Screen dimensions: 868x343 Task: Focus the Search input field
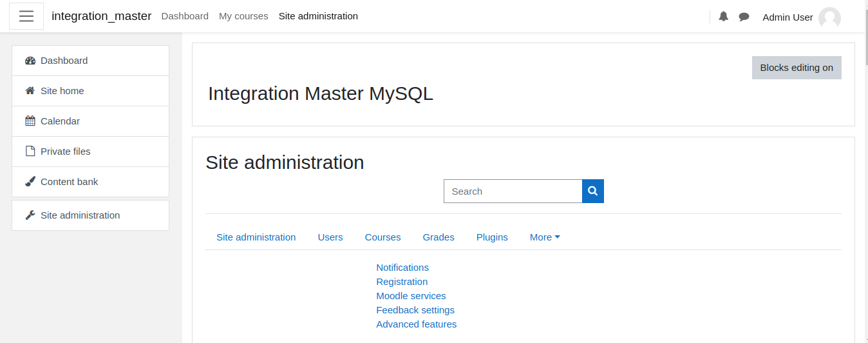point(513,191)
